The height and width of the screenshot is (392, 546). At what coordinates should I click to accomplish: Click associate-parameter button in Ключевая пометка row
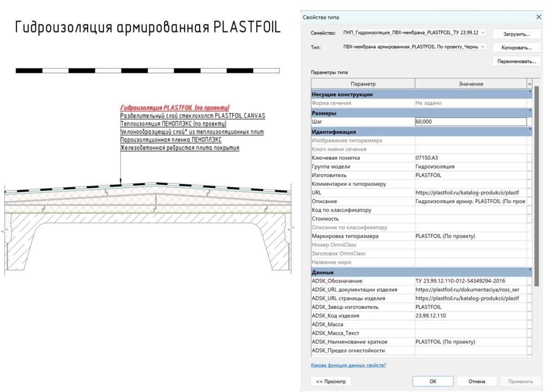pos(530,158)
